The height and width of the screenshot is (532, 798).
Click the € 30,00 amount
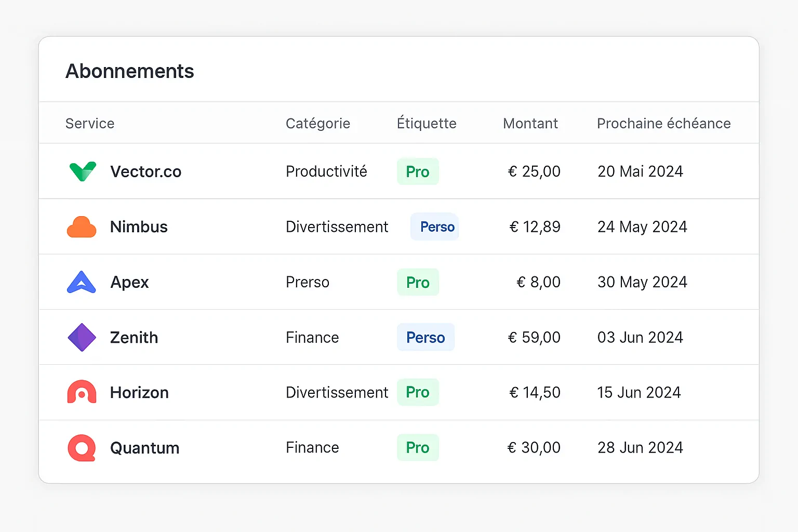tap(534, 448)
